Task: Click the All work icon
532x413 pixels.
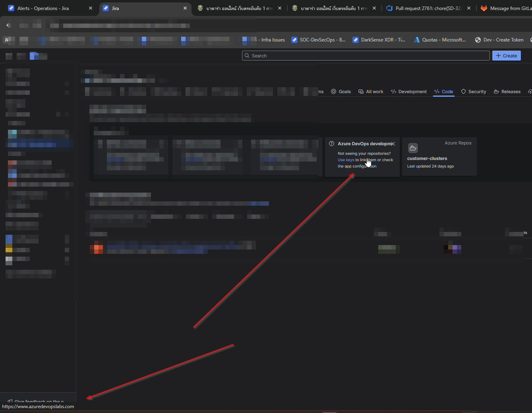Action: point(361,91)
